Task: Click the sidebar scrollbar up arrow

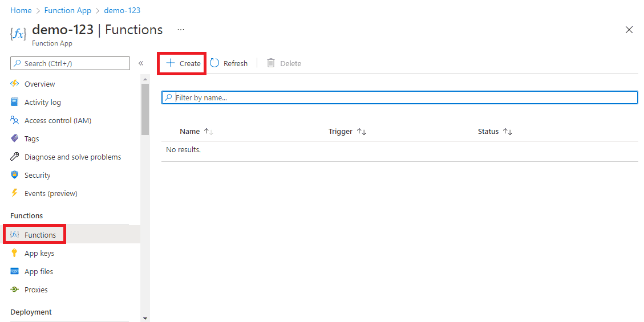Action: (144, 79)
